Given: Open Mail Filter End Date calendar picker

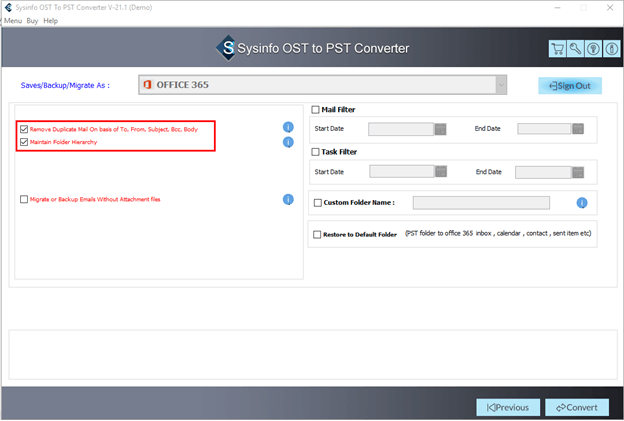Looking at the screenshot, I should pyautogui.click(x=578, y=129).
